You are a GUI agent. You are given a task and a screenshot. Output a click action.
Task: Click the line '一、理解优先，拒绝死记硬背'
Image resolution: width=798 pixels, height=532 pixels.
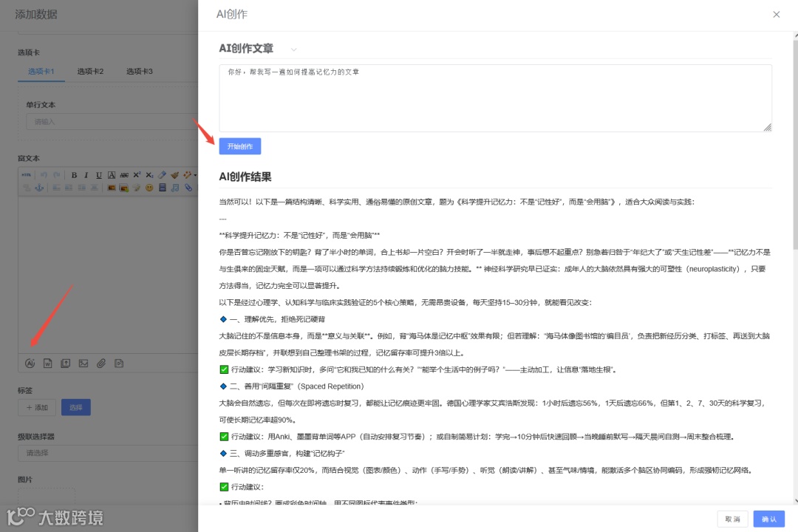pos(277,319)
